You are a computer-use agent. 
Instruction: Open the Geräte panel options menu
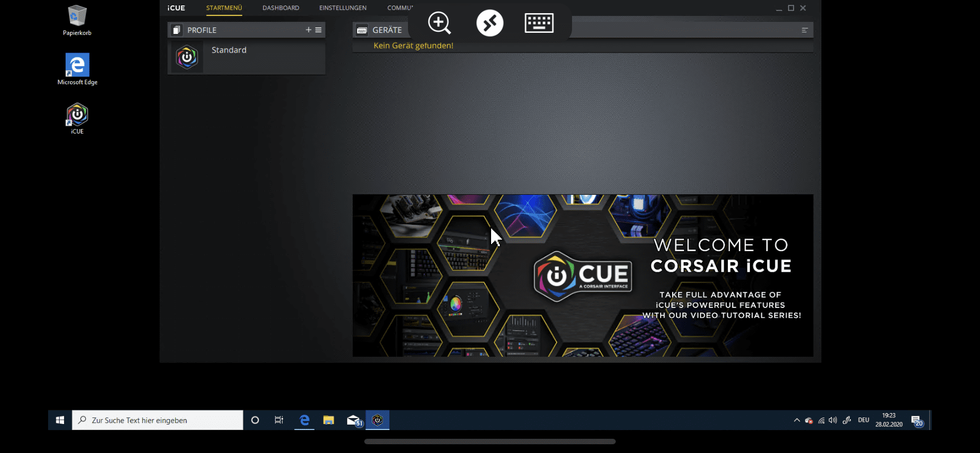click(804, 30)
